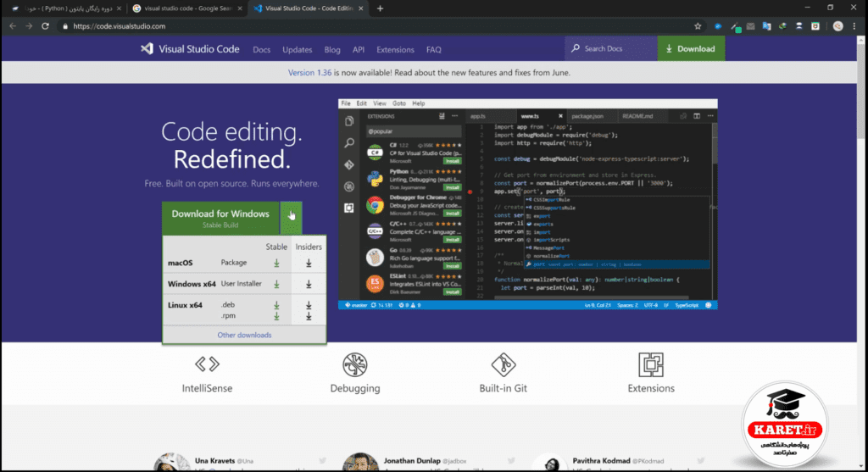Close the Visual Studio Code tab
The image size is (868, 472).
(x=361, y=8)
